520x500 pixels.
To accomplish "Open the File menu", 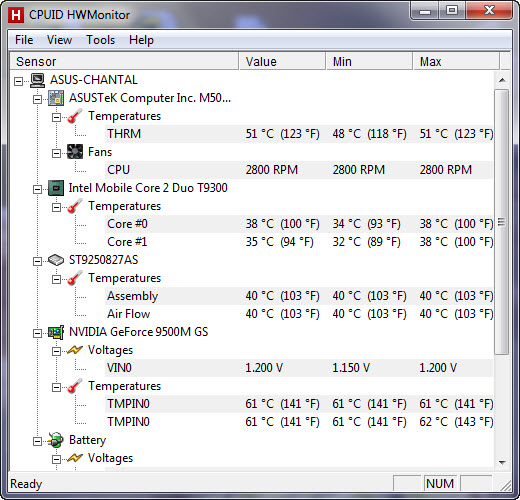I will click(x=24, y=40).
